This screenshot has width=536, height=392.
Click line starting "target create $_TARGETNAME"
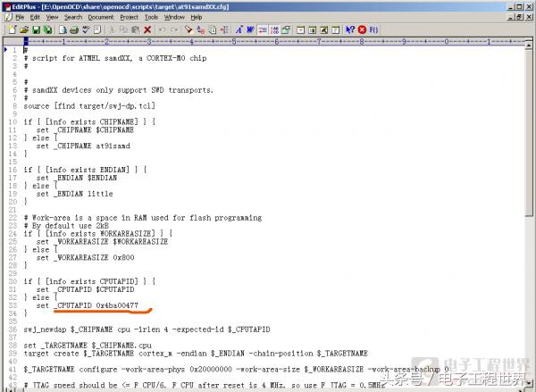click(x=196, y=354)
